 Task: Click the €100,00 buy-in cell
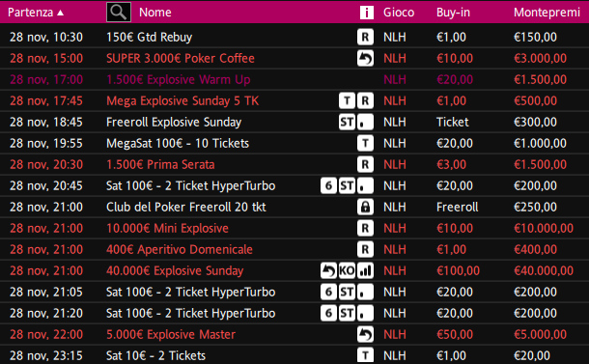pos(458,271)
